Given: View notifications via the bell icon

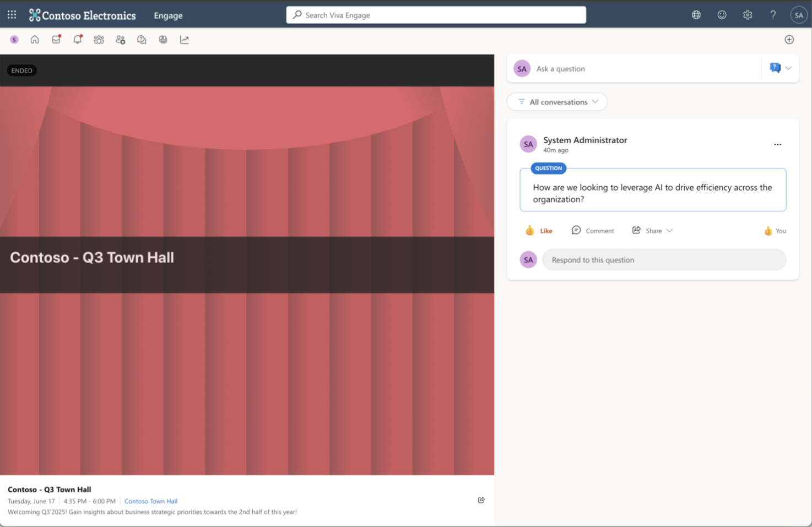Looking at the screenshot, I should pyautogui.click(x=78, y=39).
